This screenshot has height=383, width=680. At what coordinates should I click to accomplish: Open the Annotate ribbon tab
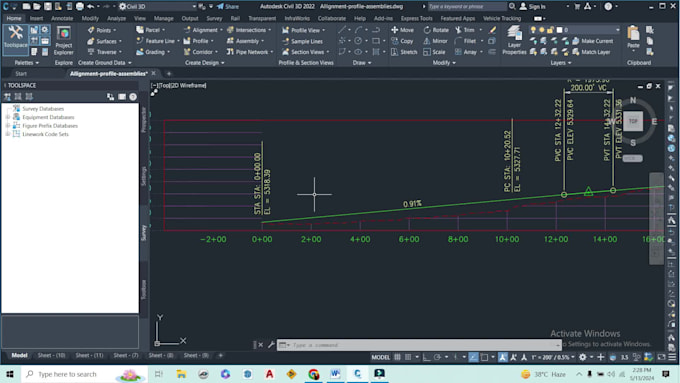coord(62,18)
